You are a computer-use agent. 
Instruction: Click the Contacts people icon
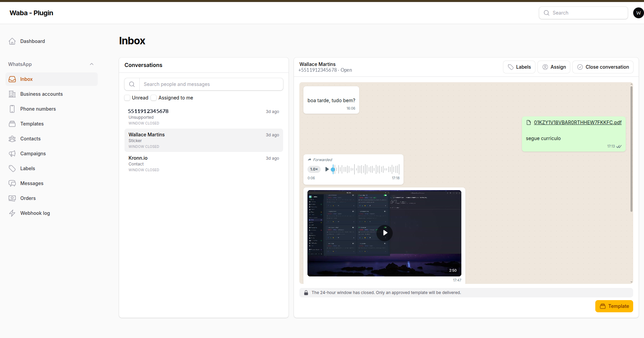click(x=12, y=139)
